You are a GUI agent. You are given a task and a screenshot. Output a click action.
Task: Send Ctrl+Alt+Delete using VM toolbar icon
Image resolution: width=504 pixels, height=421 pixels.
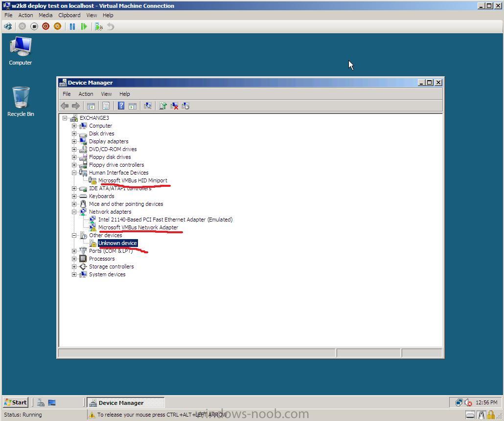[x=8, y=27]
